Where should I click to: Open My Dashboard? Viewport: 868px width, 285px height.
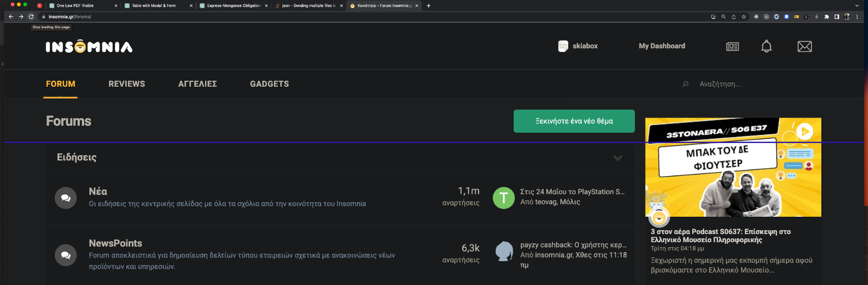[x=662, y=46]
